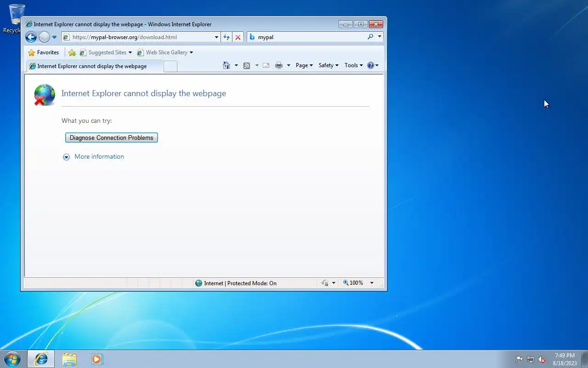The height and width of the screenshot is (368, 588).
Task: Open the Page menu
Action: [x=304, y=65]
